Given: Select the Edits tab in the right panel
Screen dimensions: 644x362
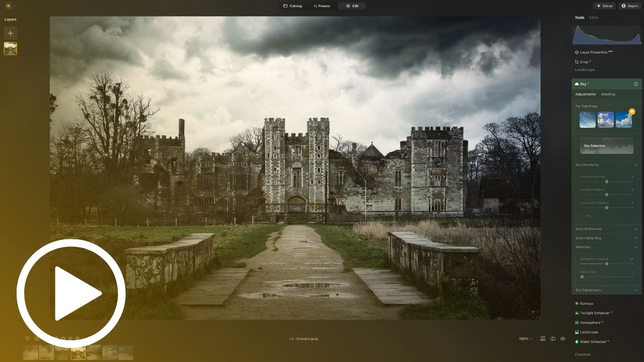Looking at the screenshot, I should tap(594, 18).
